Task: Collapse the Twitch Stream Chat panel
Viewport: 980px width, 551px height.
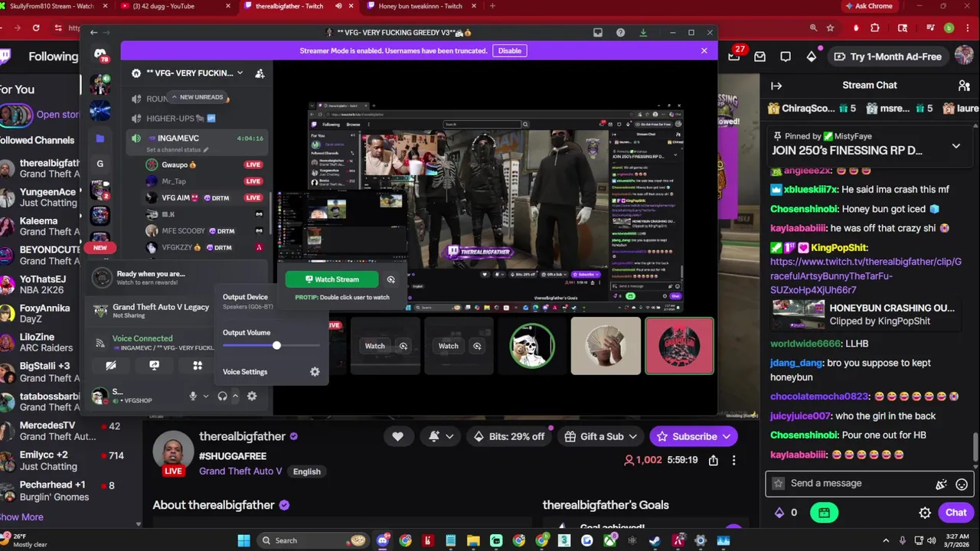Action: tap(776, 86)
